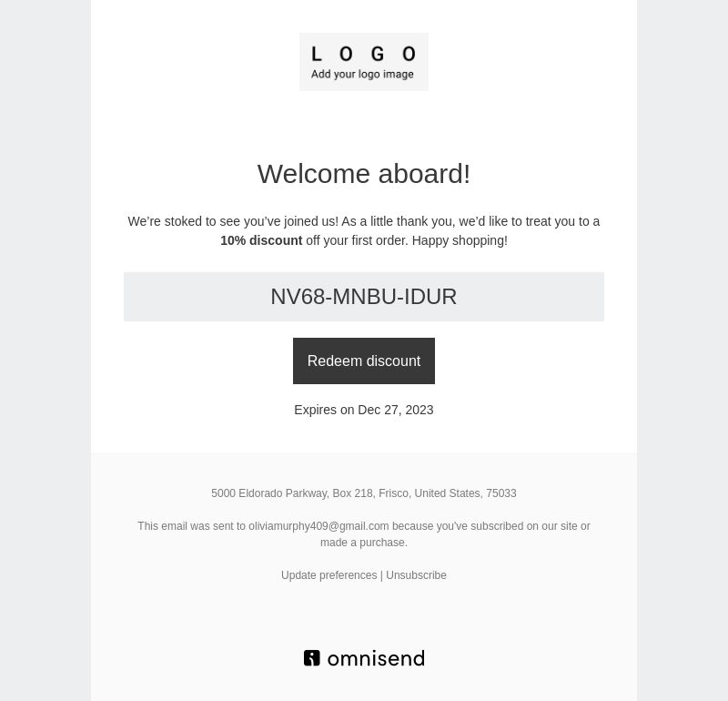Viewport: 728px width, 701px height.
Task: Click the made a purchase footer text
Action: (363, 543)
